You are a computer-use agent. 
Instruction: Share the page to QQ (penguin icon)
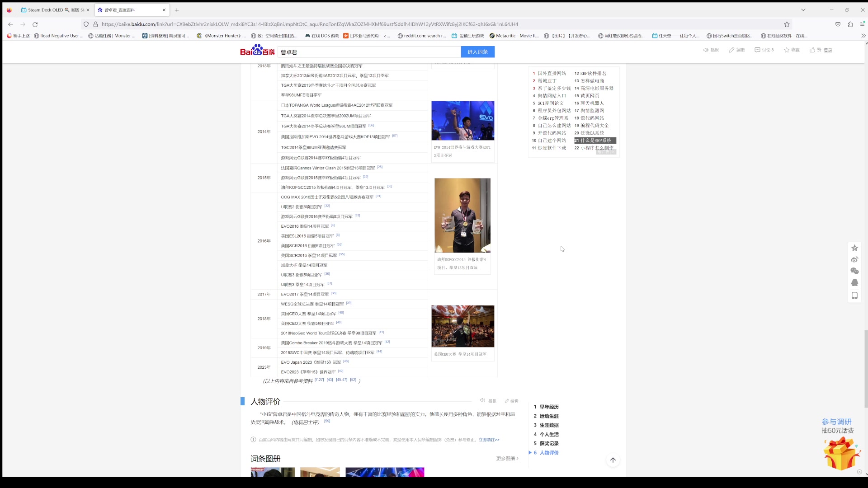[854, 282]
